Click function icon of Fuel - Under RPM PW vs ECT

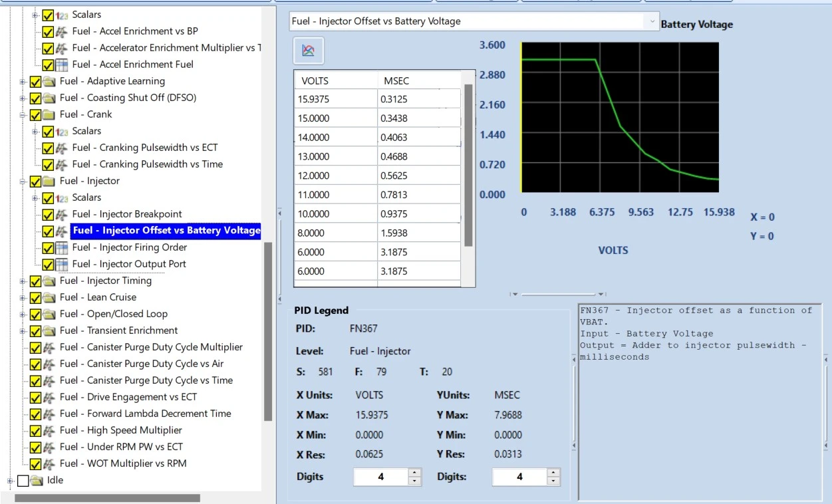click(x=49, y=447)
